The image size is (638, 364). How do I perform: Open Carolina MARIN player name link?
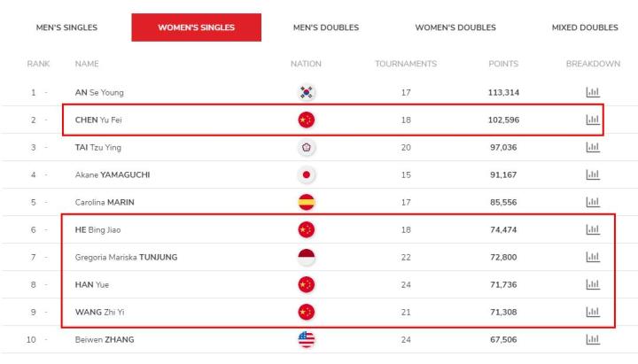[x=105, y=202]
